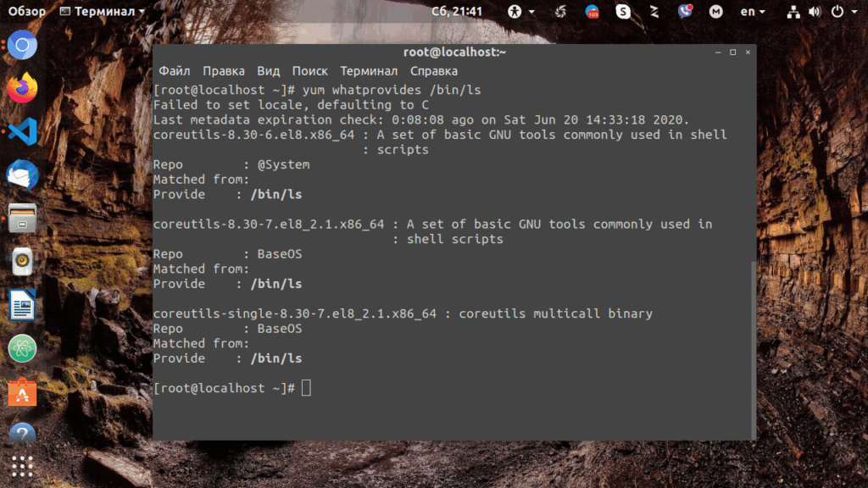Click the terminal window scrollbar
Screen dimensions: 868x488
pos(753,348)
